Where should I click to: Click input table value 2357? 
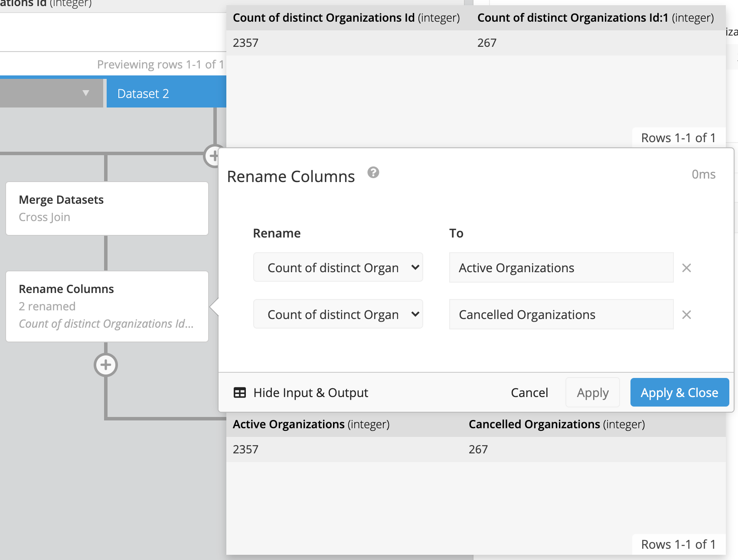(x=245, y=43)
